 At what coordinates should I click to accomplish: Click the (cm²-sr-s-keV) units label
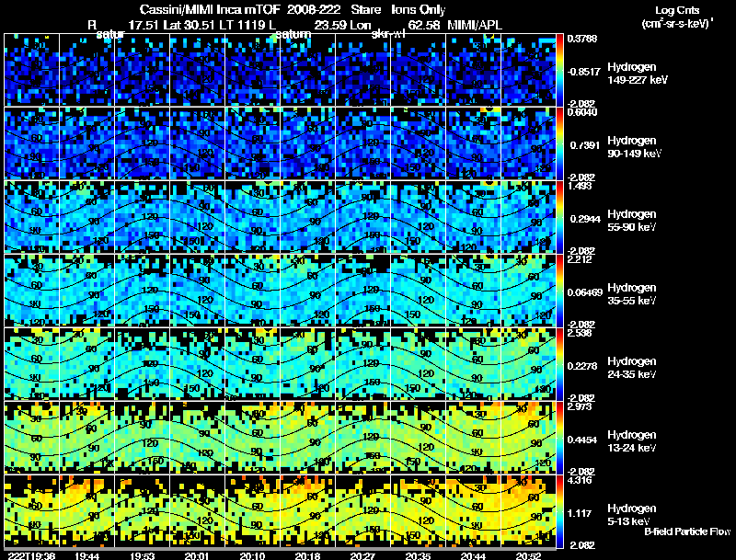677,24
